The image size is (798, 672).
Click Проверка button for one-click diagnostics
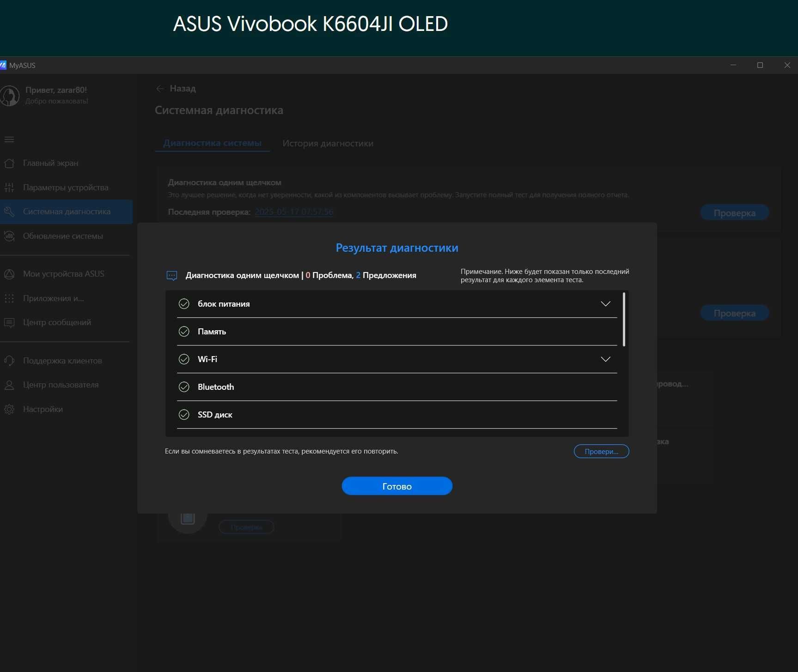coord(734,212)
